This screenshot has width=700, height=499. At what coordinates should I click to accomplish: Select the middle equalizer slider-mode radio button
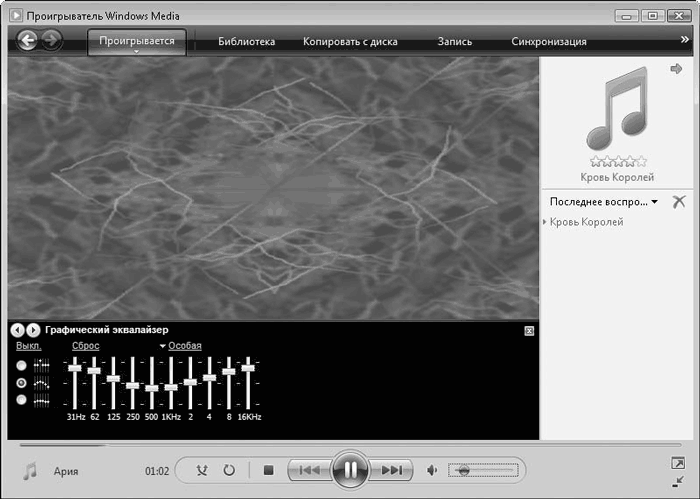click(22, 383)
